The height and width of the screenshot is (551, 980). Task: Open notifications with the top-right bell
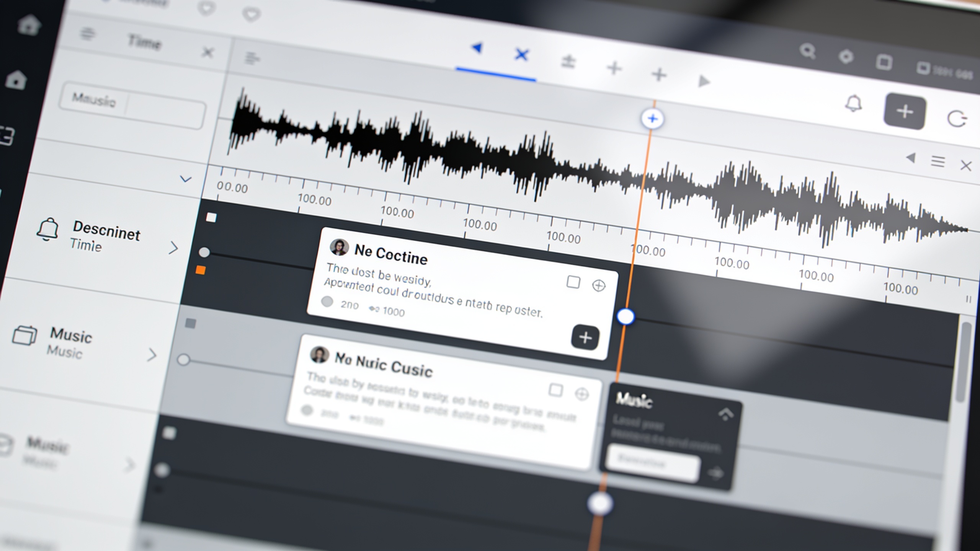[x=853, y=103]
